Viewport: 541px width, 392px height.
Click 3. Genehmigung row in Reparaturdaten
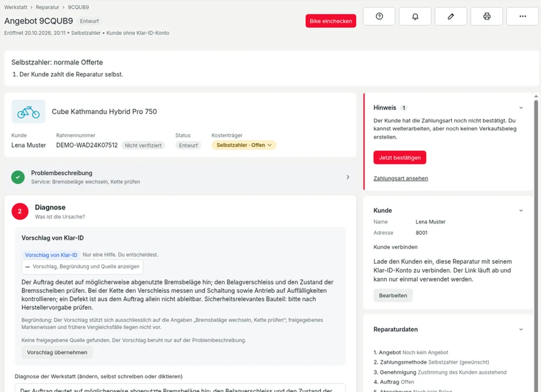440,372
